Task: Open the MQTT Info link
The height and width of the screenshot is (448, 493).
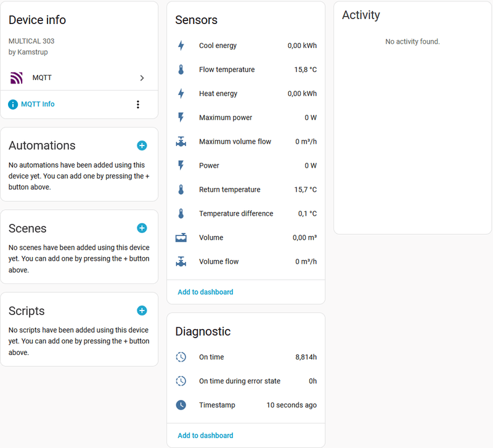Action: tap(38, 104)
